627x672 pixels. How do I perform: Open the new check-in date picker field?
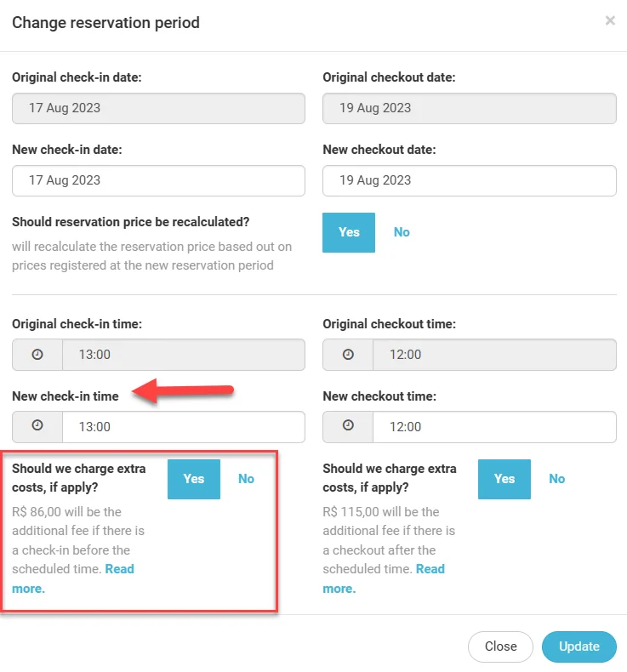158,180
